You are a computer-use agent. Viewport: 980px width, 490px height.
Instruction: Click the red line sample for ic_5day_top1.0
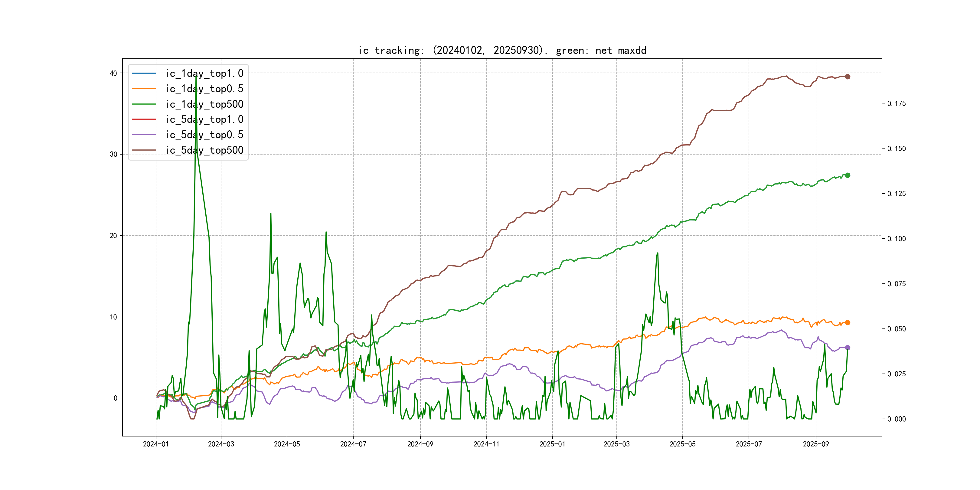point(144,119)
